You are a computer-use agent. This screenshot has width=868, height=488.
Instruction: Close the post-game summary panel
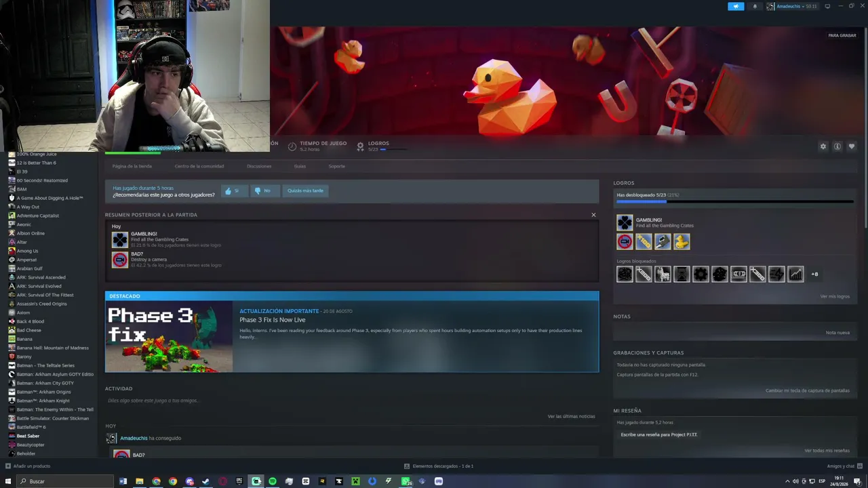tap(593, 215)
